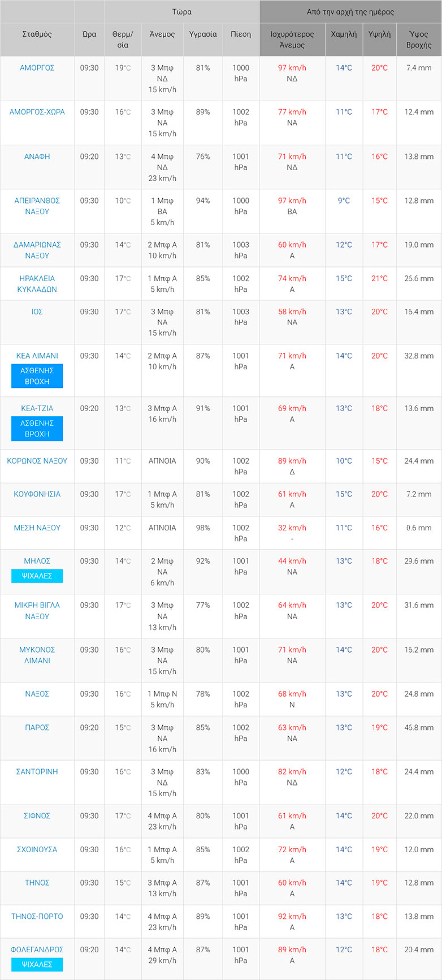Open the ΜΗΛΟΣ station link

click(37, 561)
